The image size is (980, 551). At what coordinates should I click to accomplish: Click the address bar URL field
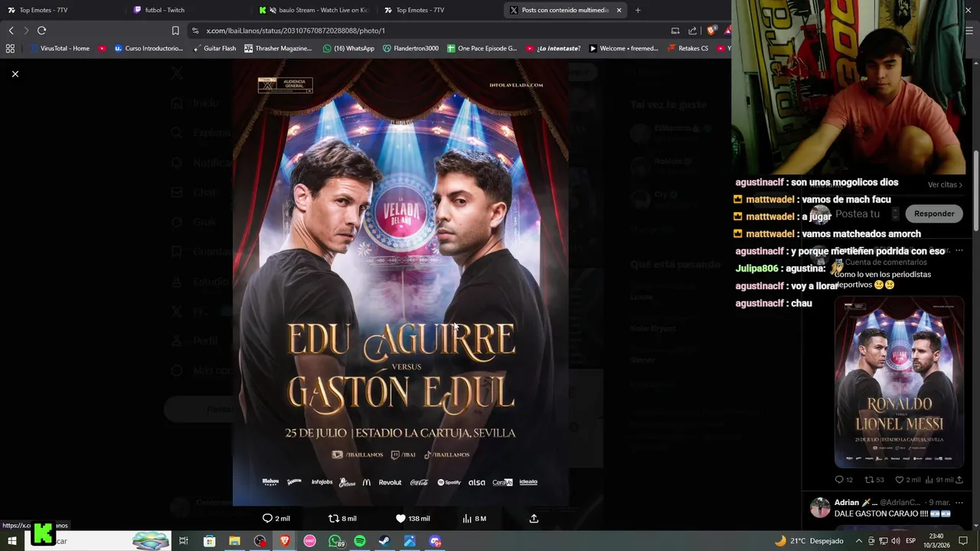click(x=429, y=31)
